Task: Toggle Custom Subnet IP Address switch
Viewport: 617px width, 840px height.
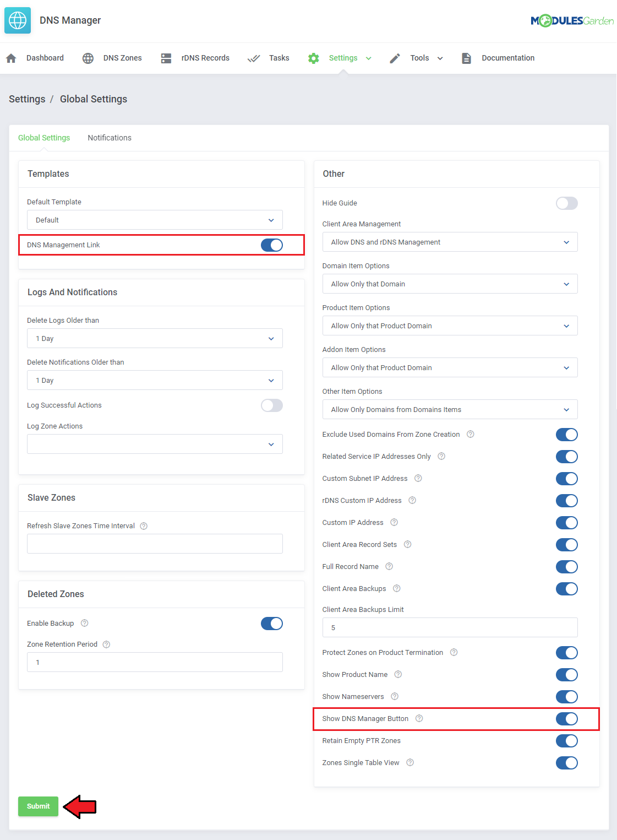Action: pyautogui.click(x=567, y=479)
